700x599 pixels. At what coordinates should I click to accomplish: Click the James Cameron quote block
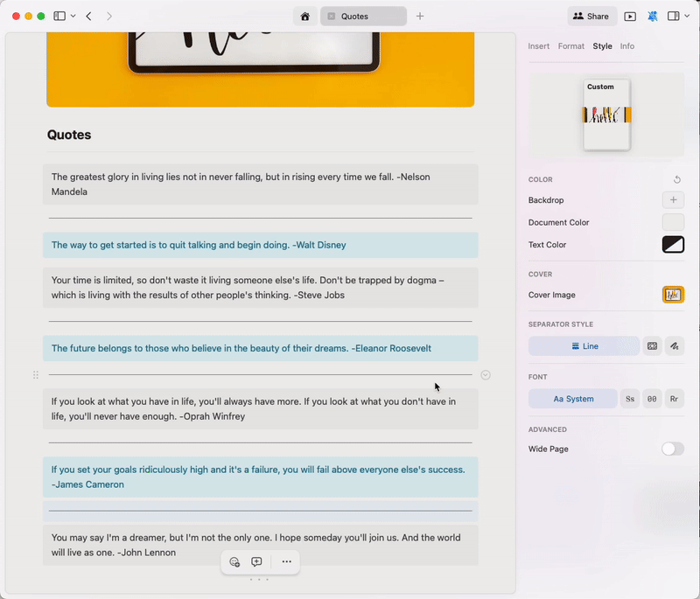point(260,477)
